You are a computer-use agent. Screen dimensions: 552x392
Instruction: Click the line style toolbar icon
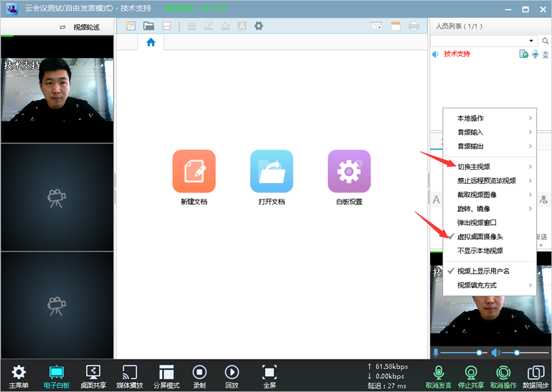(x=192, y=26)
